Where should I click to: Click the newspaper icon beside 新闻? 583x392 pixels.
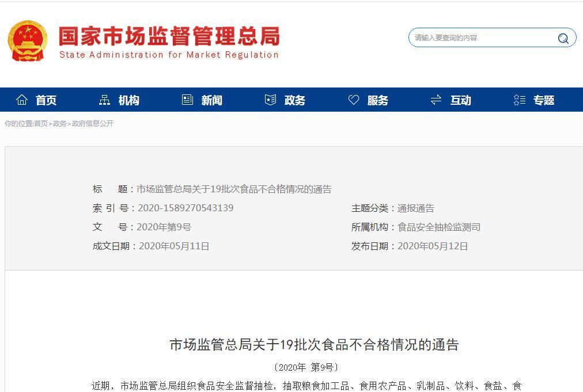coord(187,99)
